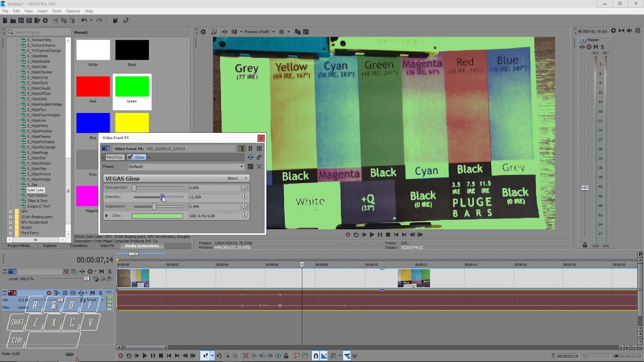
Task: Click the Save project icon in main toolbar
Action: click(x=21, y=21)
